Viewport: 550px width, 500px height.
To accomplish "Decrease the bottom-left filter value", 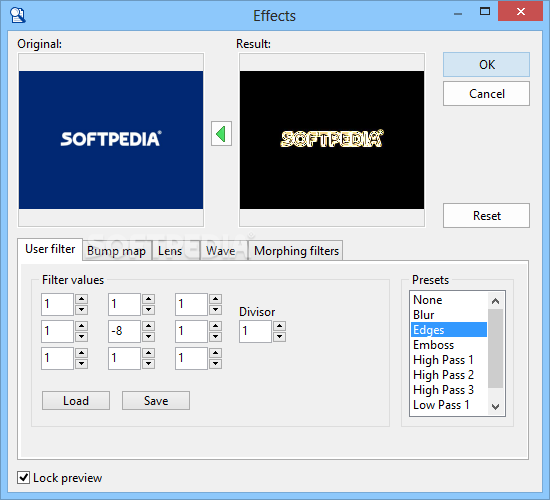I will (82, 364).
